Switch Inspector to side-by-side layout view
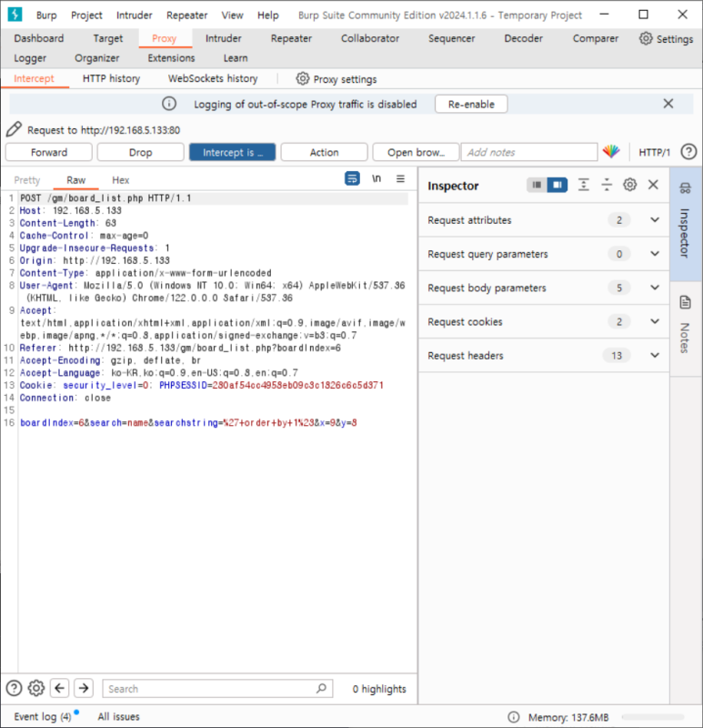703x728 pixels. pyautogui.click(x=557, y=185)
